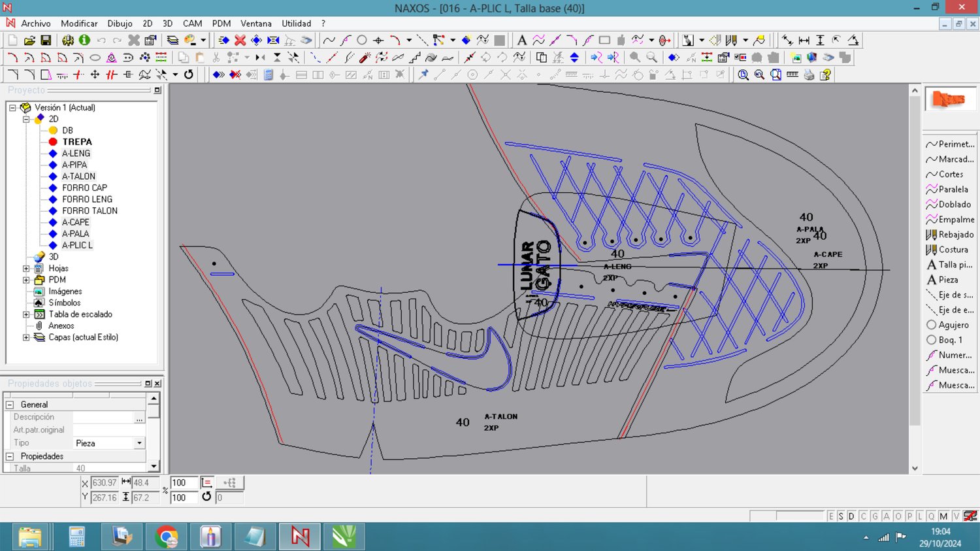The height and width of the screenshot is (551, 980).
Task: Click the color palette icon
Action: pos(190,41)
